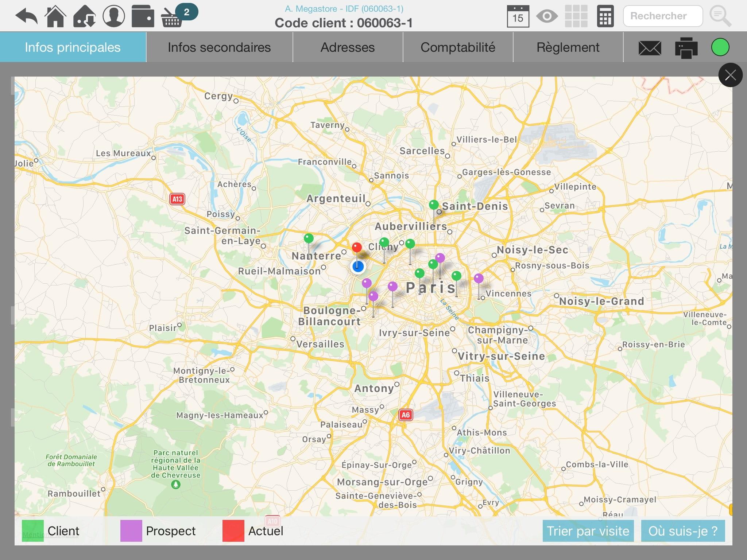Image resolution: width=747 pixels, height=560 pixels.
Task: Tap the Où suis-je ? button
Action: (x=683, y=531)
